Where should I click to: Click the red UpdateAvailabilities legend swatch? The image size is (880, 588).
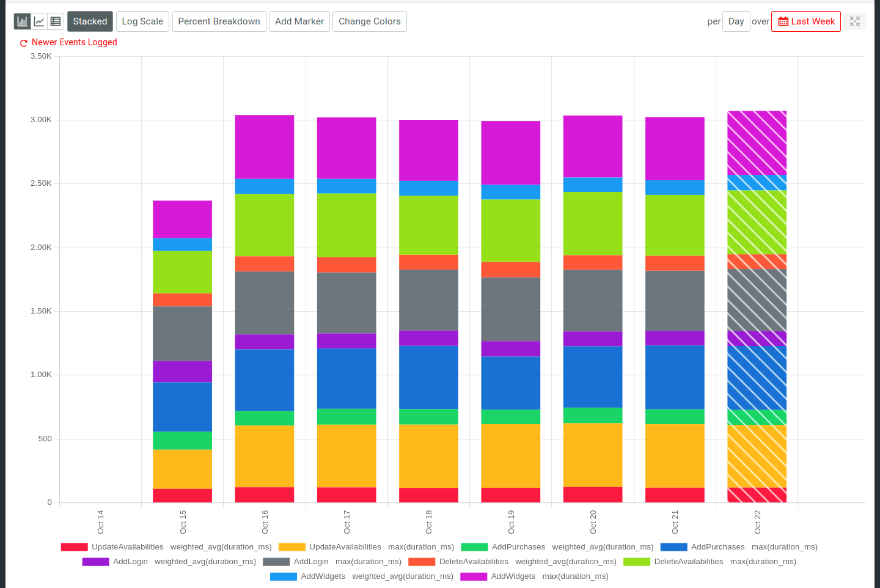tap(73, 546)
